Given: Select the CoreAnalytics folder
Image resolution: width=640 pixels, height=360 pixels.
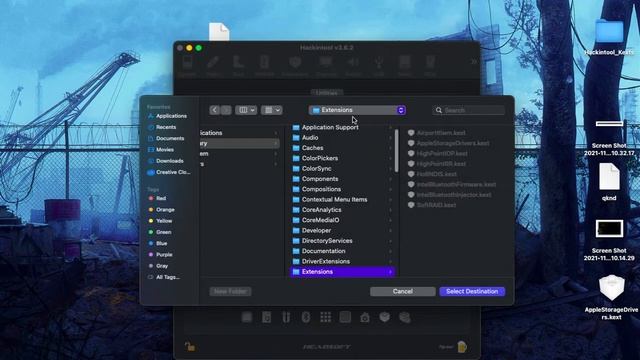Looking at the screenshot, I should point(342,210).
